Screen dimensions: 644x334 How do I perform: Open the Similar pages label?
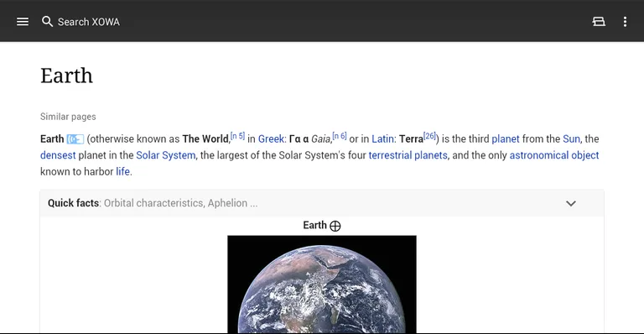pos(68,117)
